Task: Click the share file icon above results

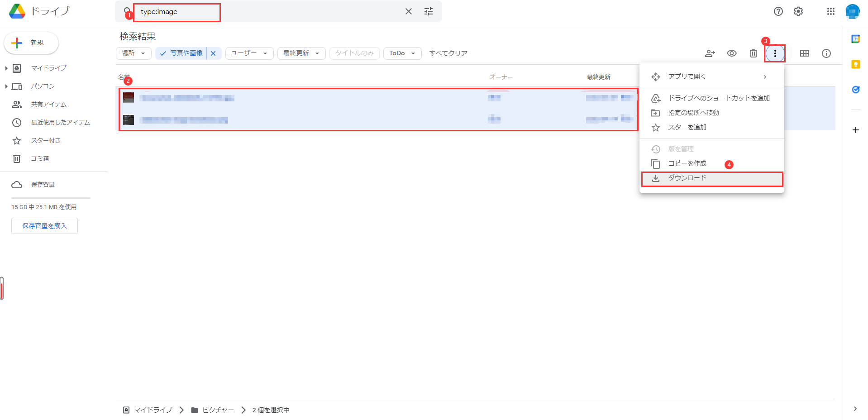Action: [710, 53]
